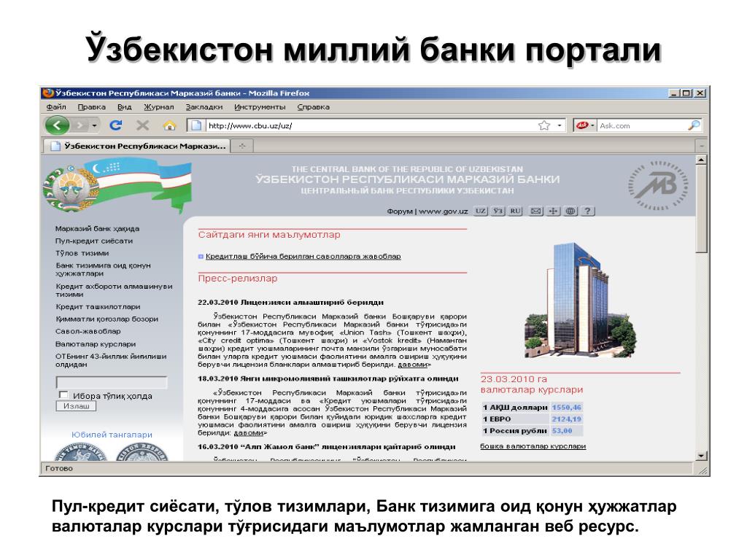Screen dimensions: 747x560
Task: Click the Central Bank MB round logo
Action: 658,186
